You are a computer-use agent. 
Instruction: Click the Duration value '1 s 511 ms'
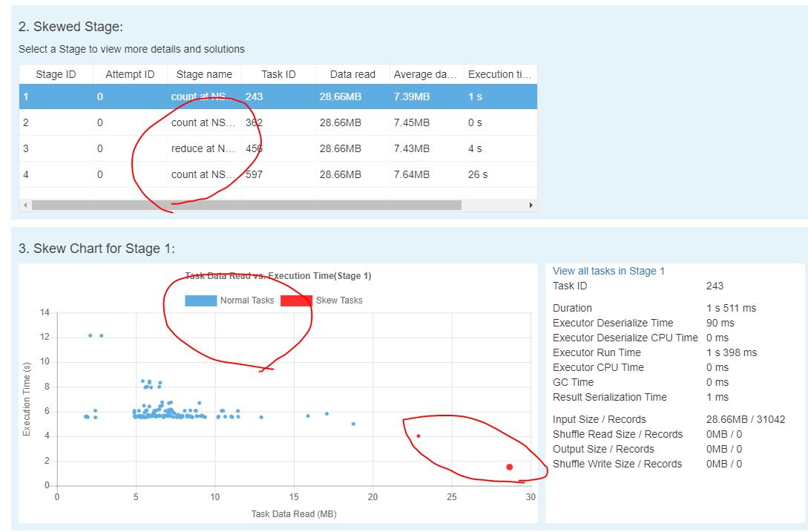pyautogui.click(x=732, y=308)
